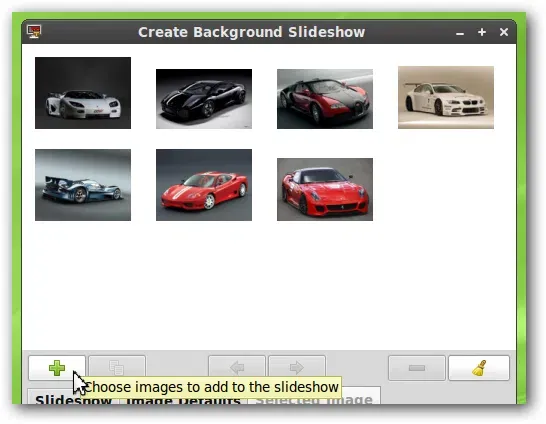Maximize the window with the plus button
Screen dimensions: 546x424
click(482, 32)
